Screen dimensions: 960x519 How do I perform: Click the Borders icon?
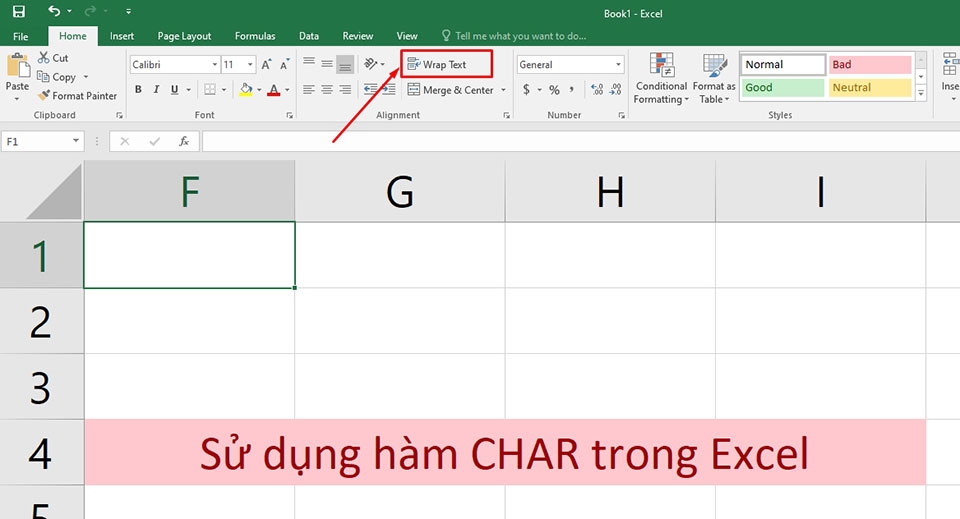tap(210, 89)
